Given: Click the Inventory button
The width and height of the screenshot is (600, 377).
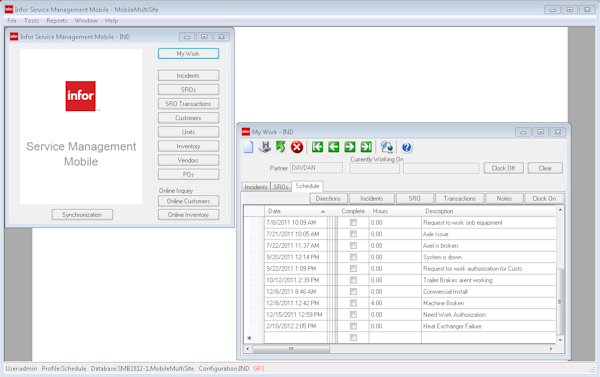Looking at the screenshot, I should coord(188,146).
